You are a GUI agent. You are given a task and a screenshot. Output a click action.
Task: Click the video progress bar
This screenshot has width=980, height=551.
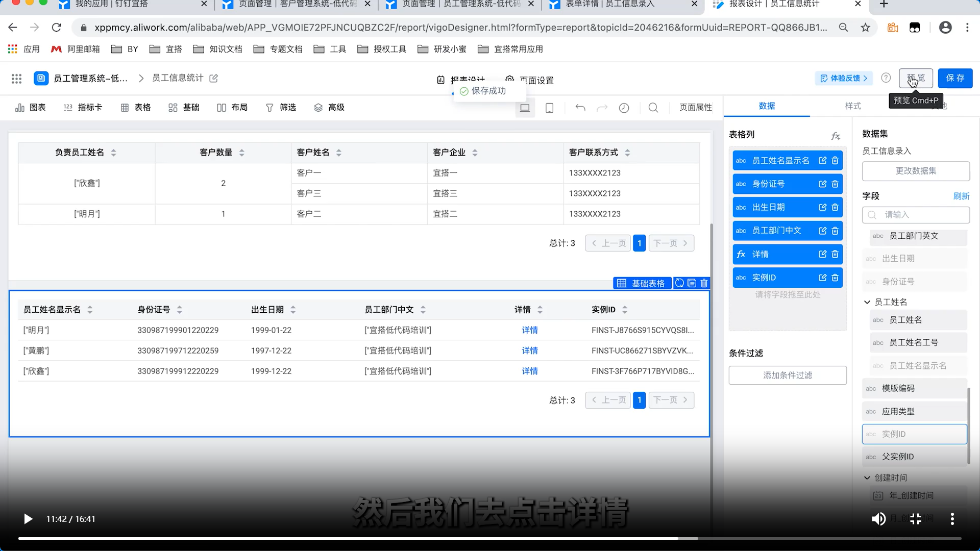click(x=490, y=538)
